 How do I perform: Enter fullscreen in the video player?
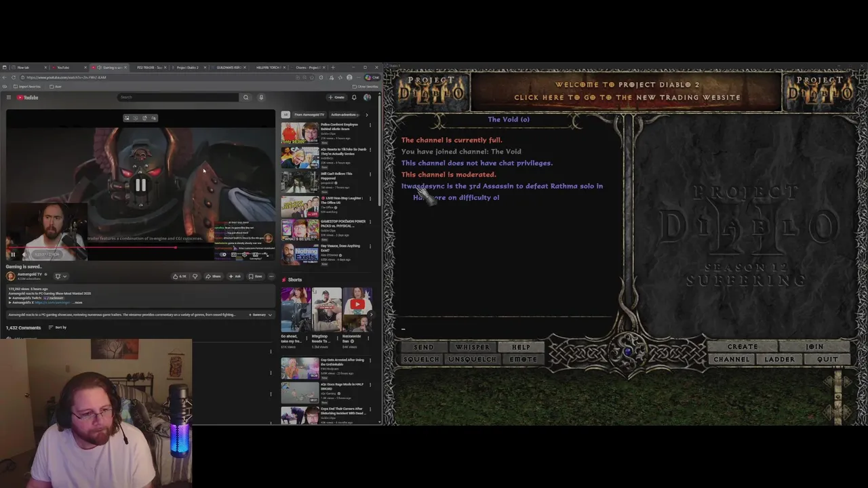click(x=267, y=254)
